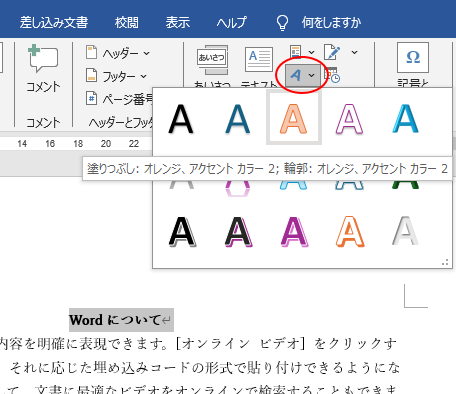Choose the light gray WordArt style

(405, 231)
